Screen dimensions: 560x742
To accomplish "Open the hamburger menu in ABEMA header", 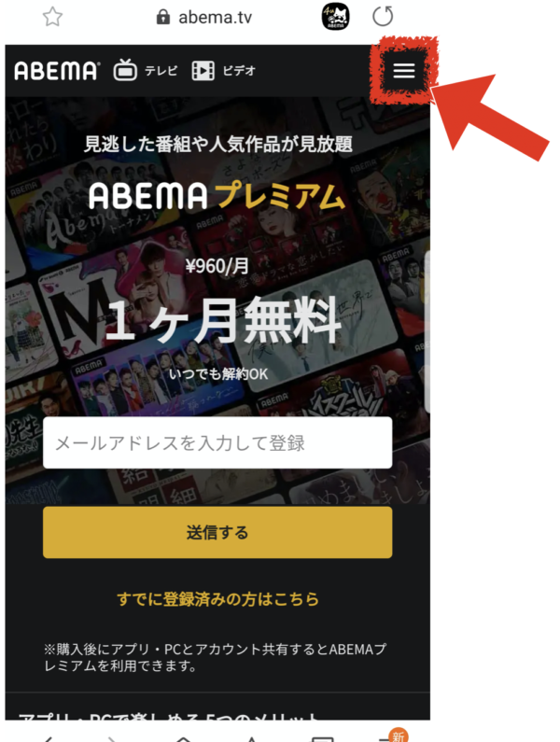I will (x=403, y=71).
